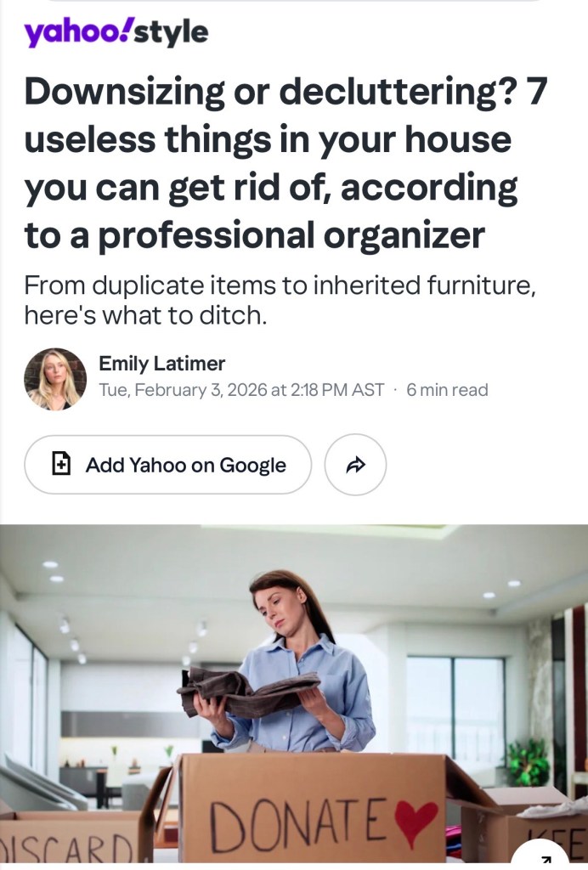Image resolution: width=588 pixels, height=870 pixels.
Task: Open the style section label
Action: tap(171, 34)
